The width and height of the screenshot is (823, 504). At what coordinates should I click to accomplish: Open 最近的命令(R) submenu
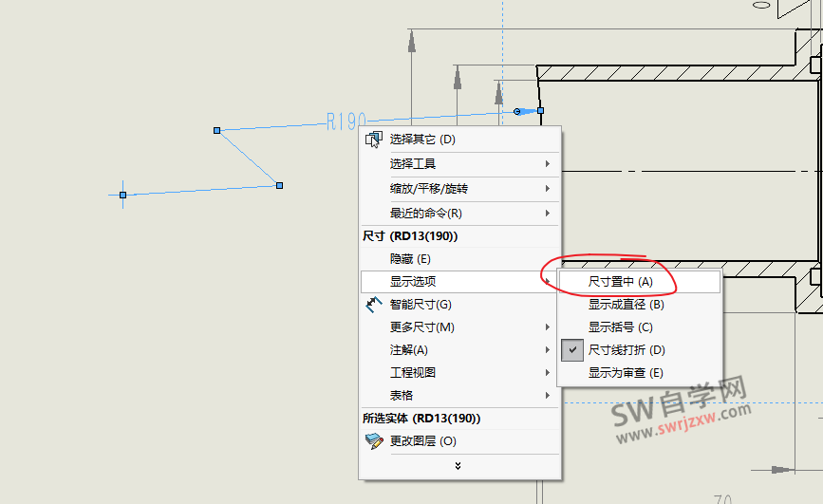(x=459, y=214)
